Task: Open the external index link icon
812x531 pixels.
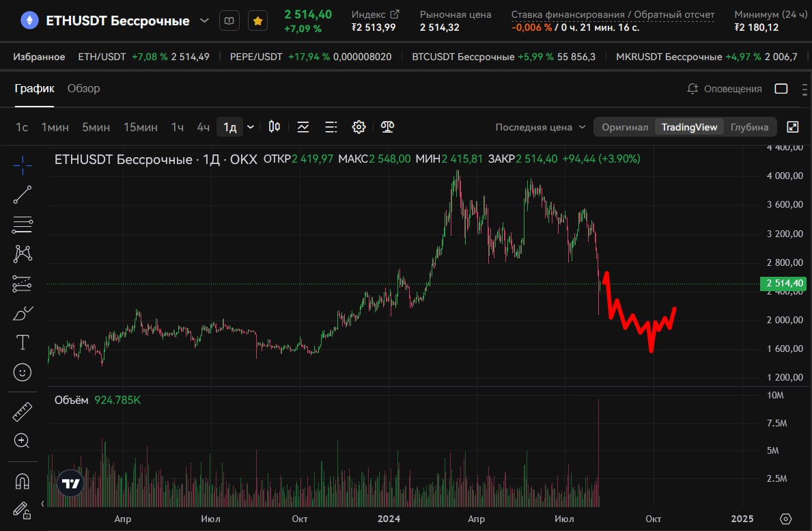Action: [x=395, y=14]
